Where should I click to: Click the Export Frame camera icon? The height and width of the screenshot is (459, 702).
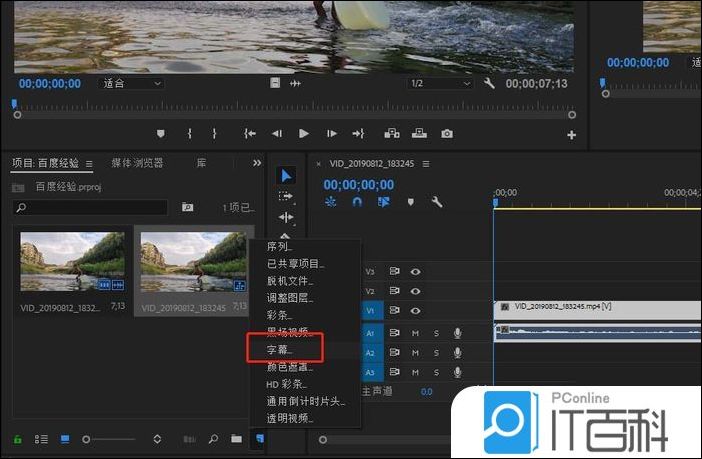(447, 133)
